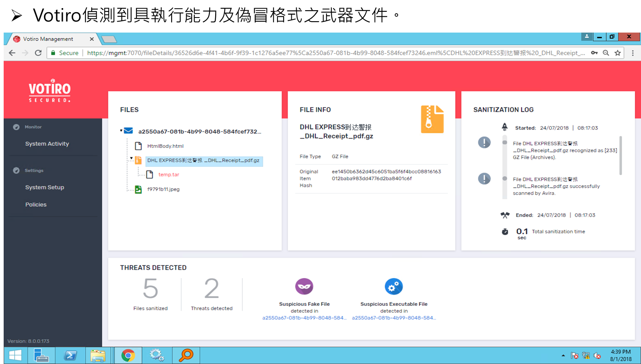The image size is (641, 364).
Task: Click the temp.tar file icon
Action: 150,175
